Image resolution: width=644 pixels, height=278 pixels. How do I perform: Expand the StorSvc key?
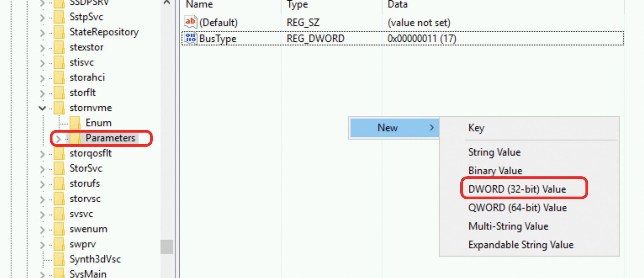[42, 169]
